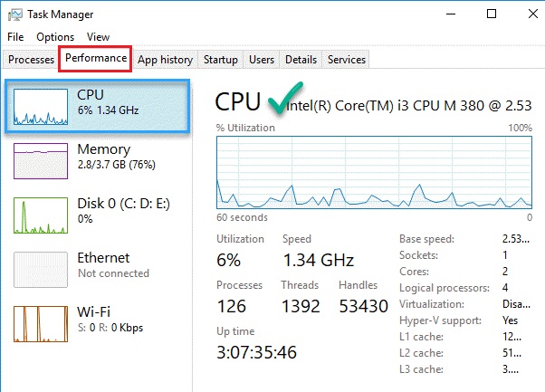The image size is (545, 392).
Task: Select the Wi-Fi graph thumbnail
Action: pyautogui.click(x=40, y=323)
